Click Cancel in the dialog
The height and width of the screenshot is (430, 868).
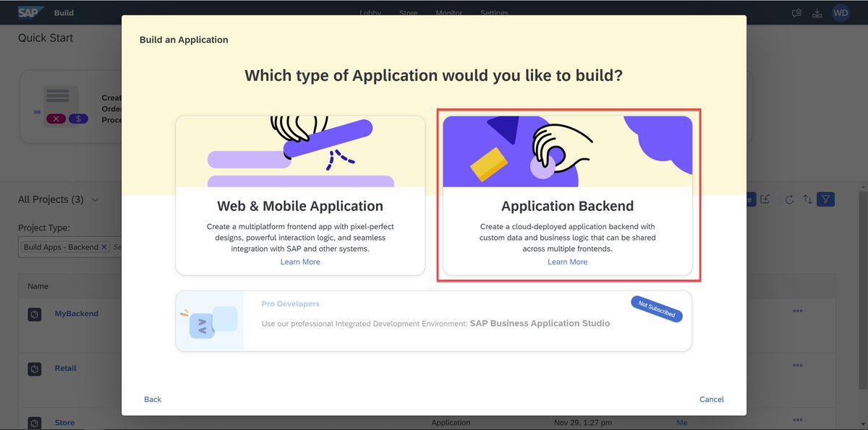click(712, 399)
